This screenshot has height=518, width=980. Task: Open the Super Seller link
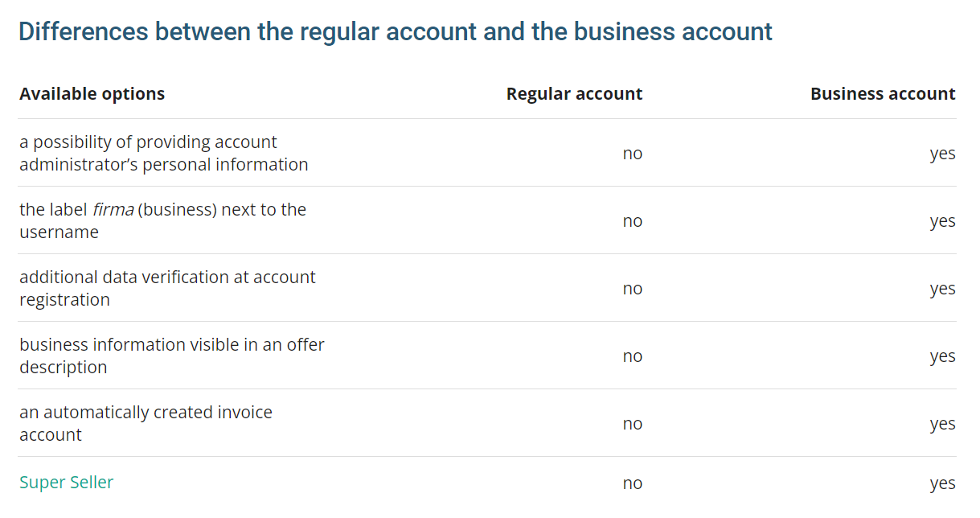pyautogui.click(x=66, y=483)
